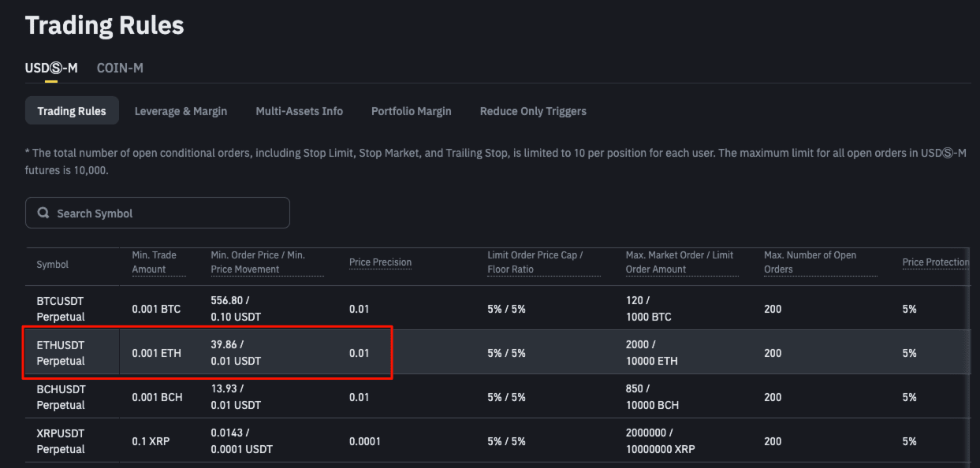Open the Multi-Assets Info tab
Image resolution: width=980 pixels, height=468 pixels.
[x=299, y=111]
